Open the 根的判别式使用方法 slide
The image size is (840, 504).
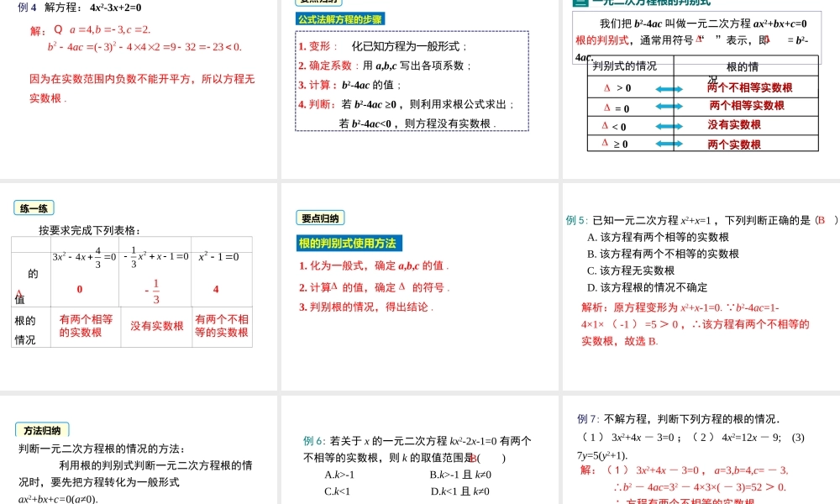point(419,287)
